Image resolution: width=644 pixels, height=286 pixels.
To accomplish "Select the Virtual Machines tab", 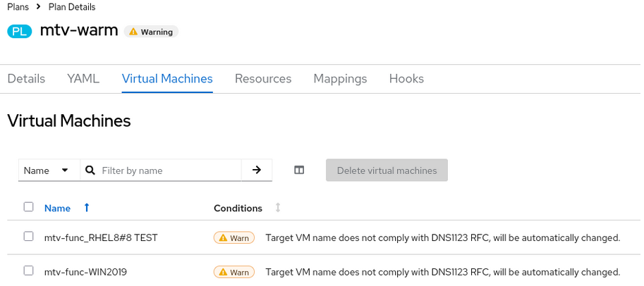I will (167, 78).
